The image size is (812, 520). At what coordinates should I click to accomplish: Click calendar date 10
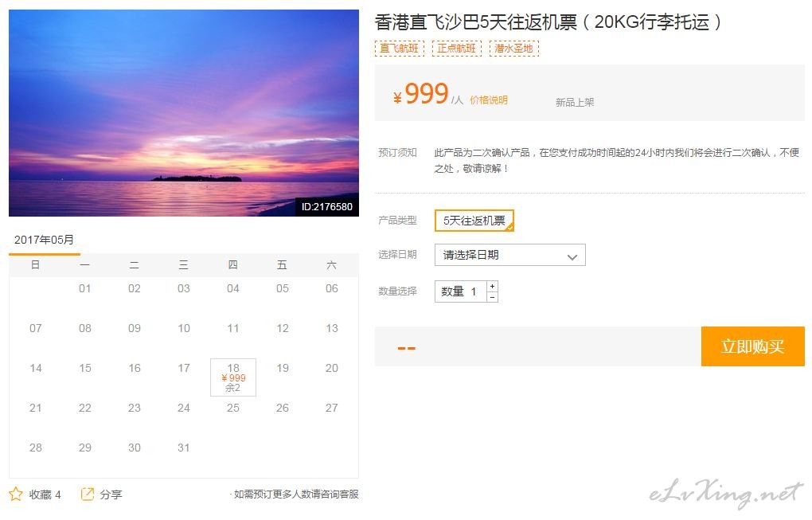pyautogui.click(x=184, y=328)
